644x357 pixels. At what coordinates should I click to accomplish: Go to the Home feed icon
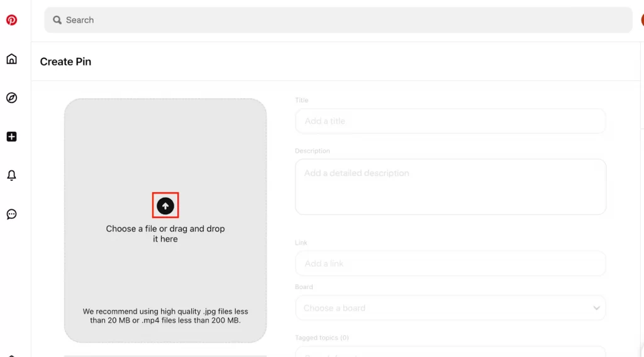coord(11,59)
